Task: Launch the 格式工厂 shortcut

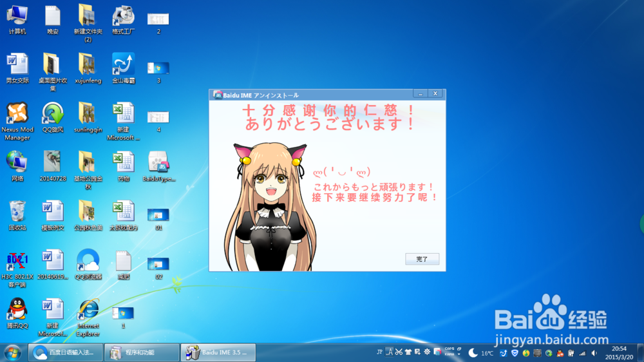Action: [123, 21]
